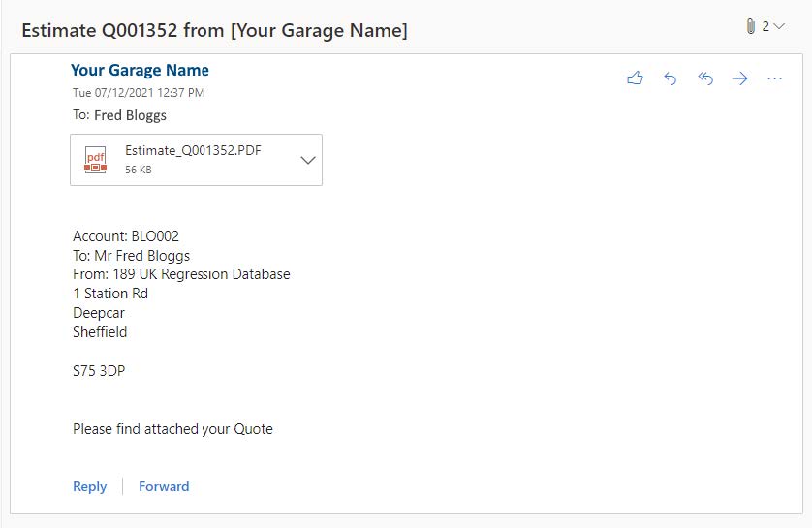This screenshot has width=812, height=528.
Task: Click the paperclip attachment count icon
Action: coord(751,26)
